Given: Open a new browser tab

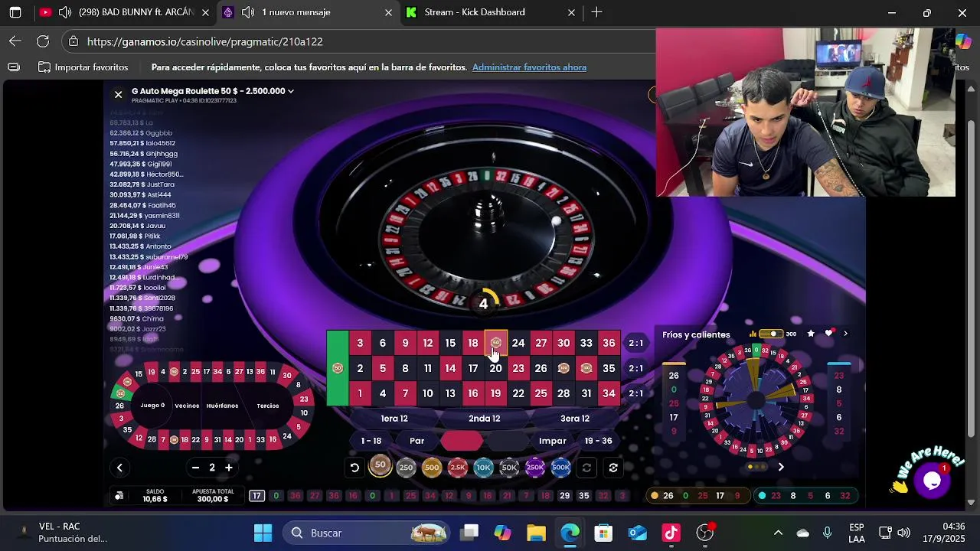Looking at the screenshot, I should [596, 12].
